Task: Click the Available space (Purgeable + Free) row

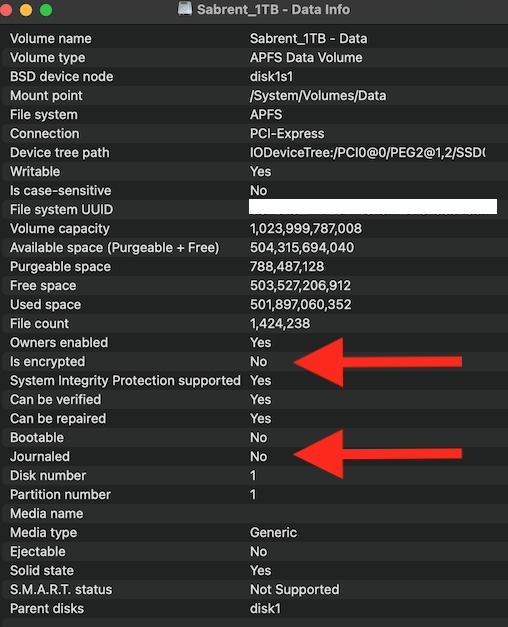Action: click(x=254, y=248)
